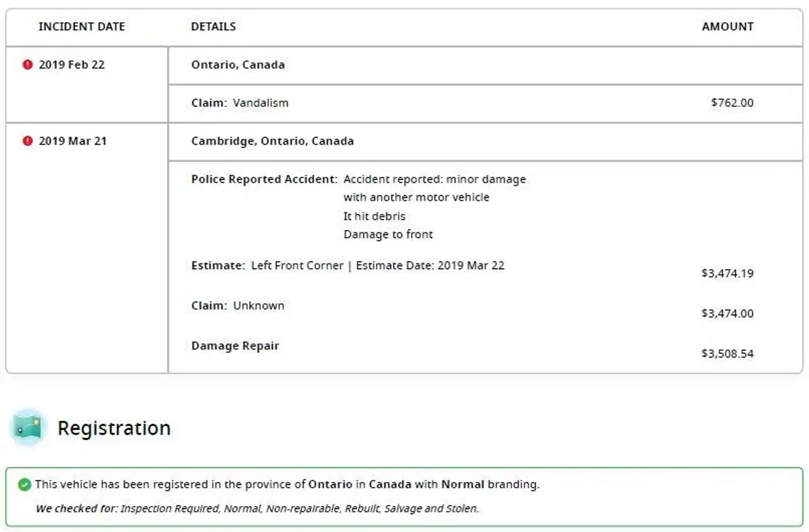Click the DETAILS column header
The height and width of the screenshot is (532, 809).
(x=214, y=27)
